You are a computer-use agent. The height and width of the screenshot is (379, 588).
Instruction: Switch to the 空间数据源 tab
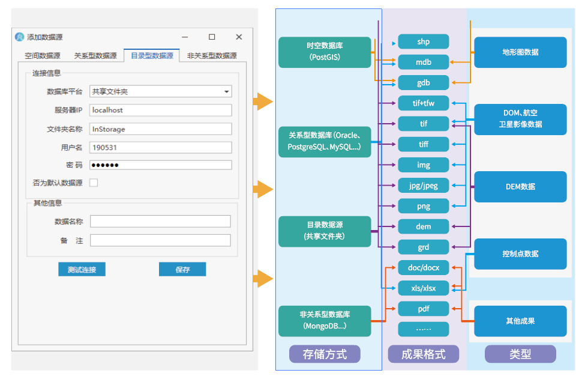pos(43,56)
